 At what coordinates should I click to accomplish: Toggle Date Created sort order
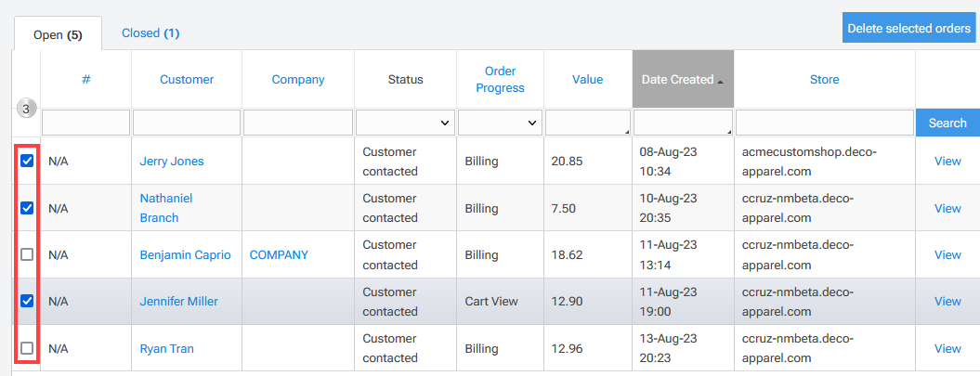tap(683, 79)
